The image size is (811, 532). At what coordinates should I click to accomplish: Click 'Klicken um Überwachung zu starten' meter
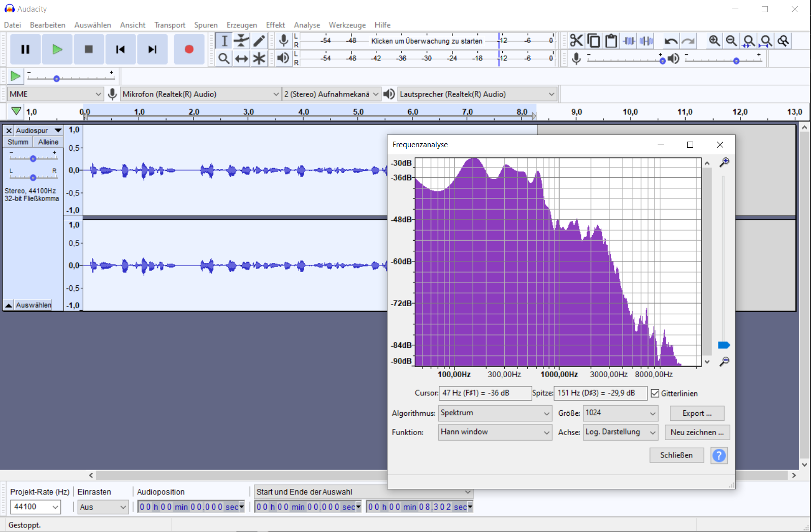pyautogui.click(x=427, y=41)
